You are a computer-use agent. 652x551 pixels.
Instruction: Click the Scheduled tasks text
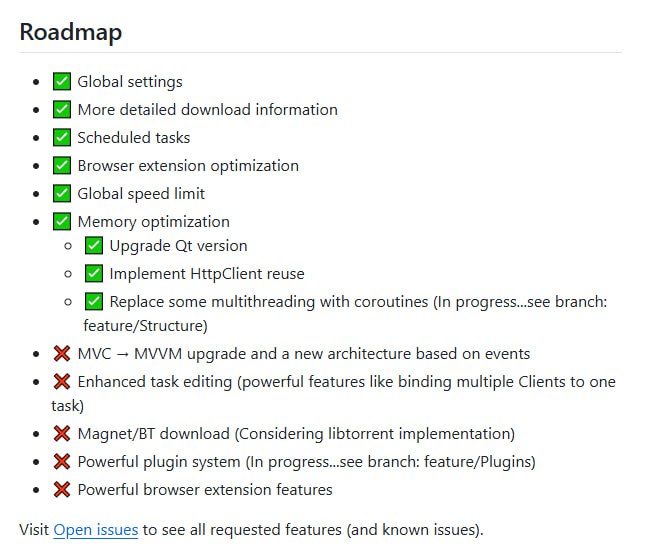pyautogui.click(x=133, y=138)
